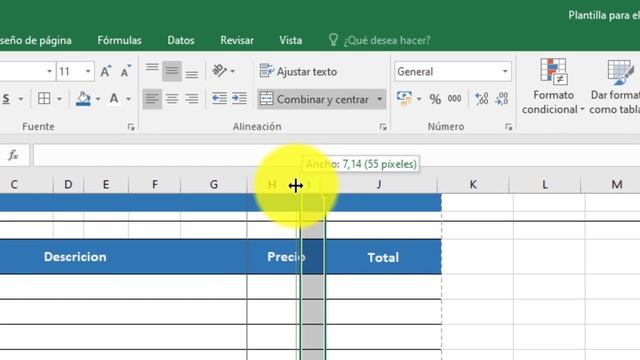This screenshot has height=360, width=640.
Task: Open Combinar y centrar dropdown arrow
Action: [380, 99]
